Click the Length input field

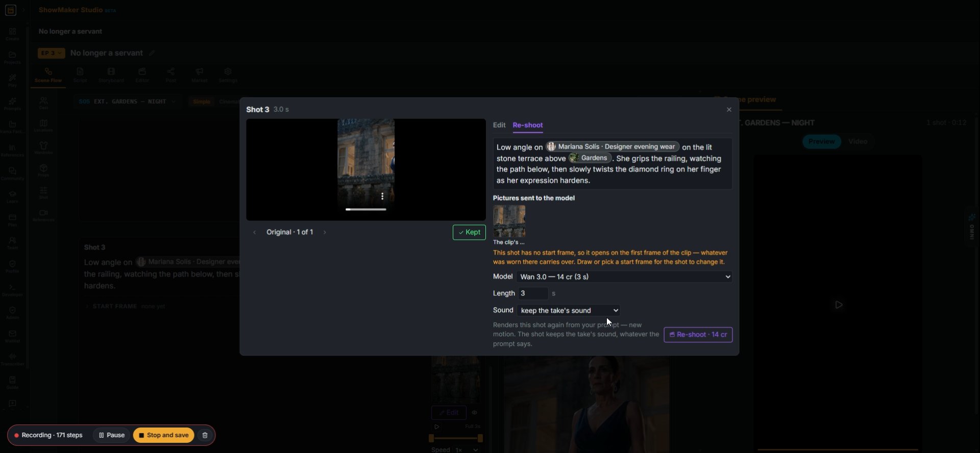[x=533, y=293]
